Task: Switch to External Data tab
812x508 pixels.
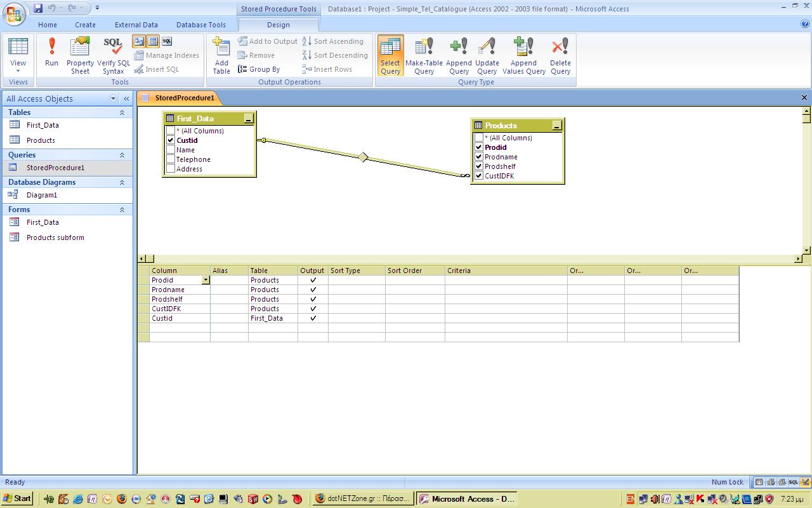Action: [136, 25]
